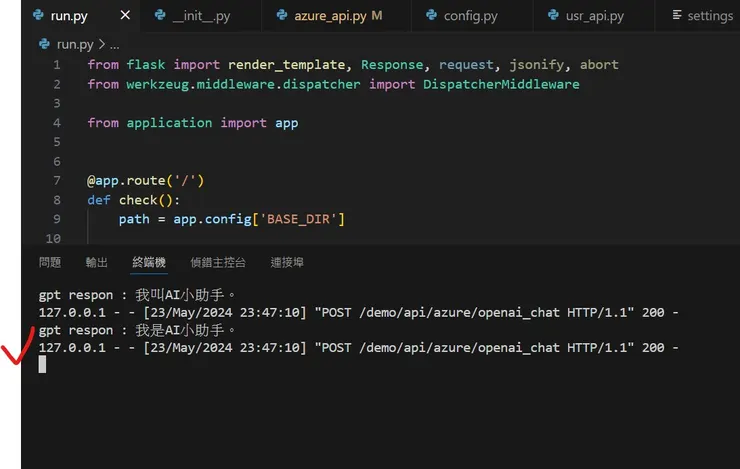Click Python icon on run.py tab
The height and width of the screenshot is (469, 740).
38,15
